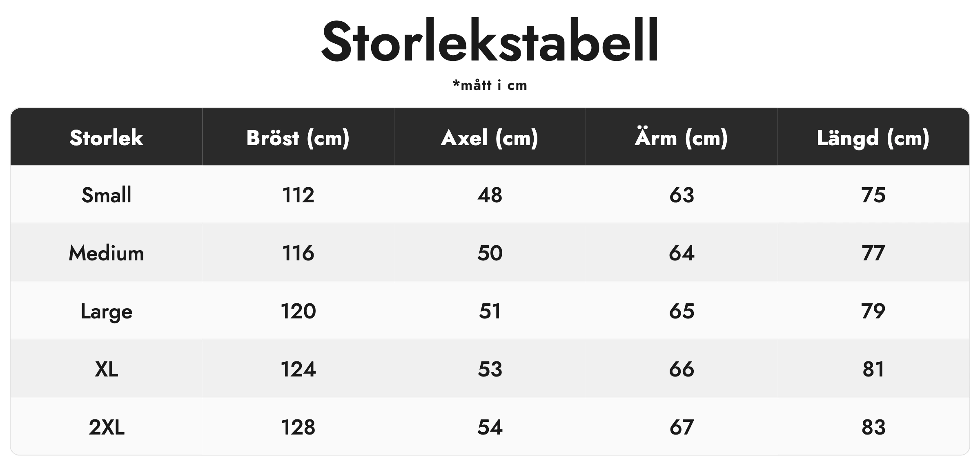Select the 50 shoulder value for Medium
Image resolution: width=980 pixels, height=466 pixels.
[490, 253]
